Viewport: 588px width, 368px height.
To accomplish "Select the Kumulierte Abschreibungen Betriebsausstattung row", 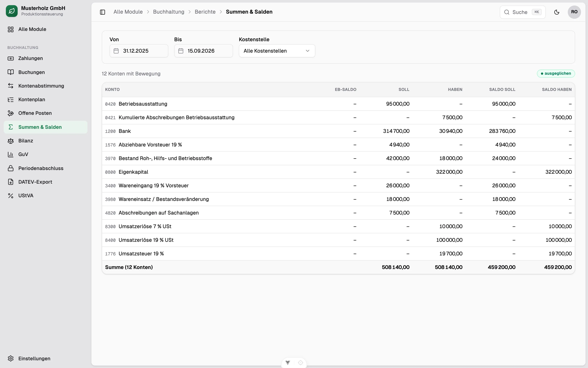I will click(x=338, y=118).
